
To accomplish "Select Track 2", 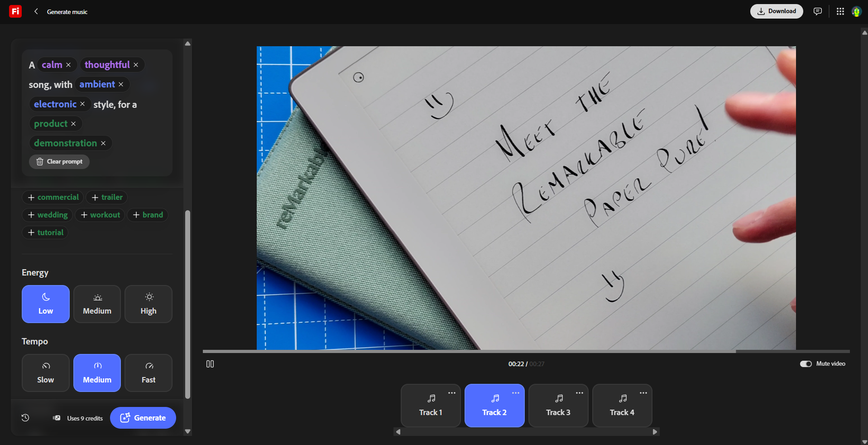I will pos(494,406).
